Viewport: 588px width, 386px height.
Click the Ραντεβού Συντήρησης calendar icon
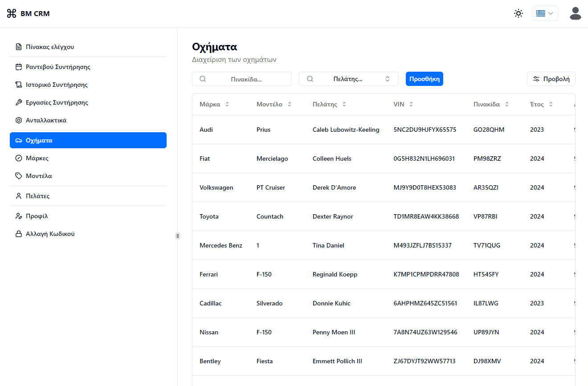point(19,67)
